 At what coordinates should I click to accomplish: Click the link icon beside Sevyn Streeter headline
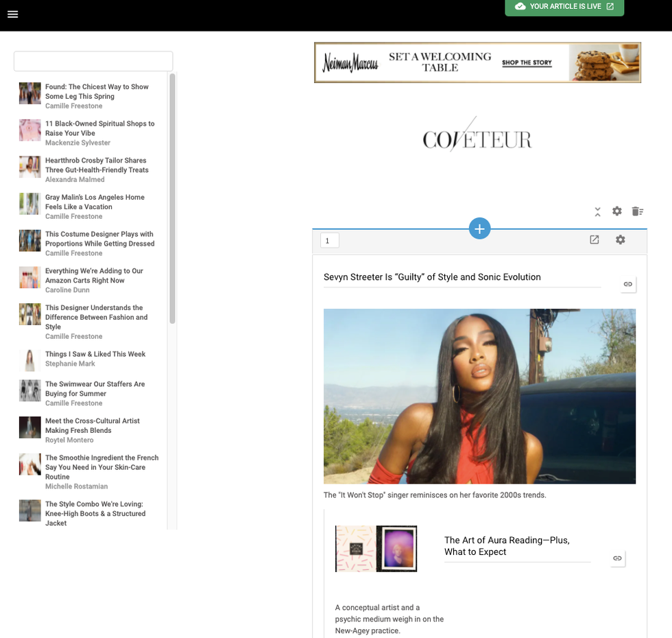click(x=627, y=284)
